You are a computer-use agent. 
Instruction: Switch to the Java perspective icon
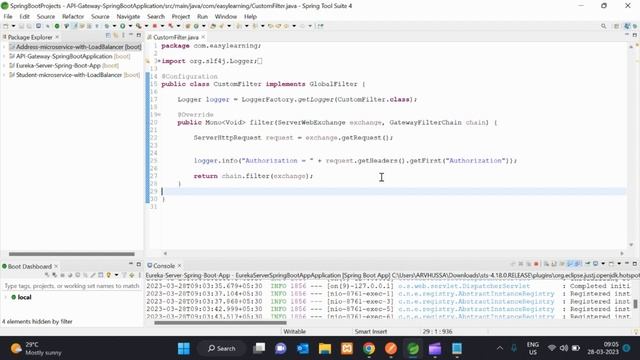[x=627, y=26]
